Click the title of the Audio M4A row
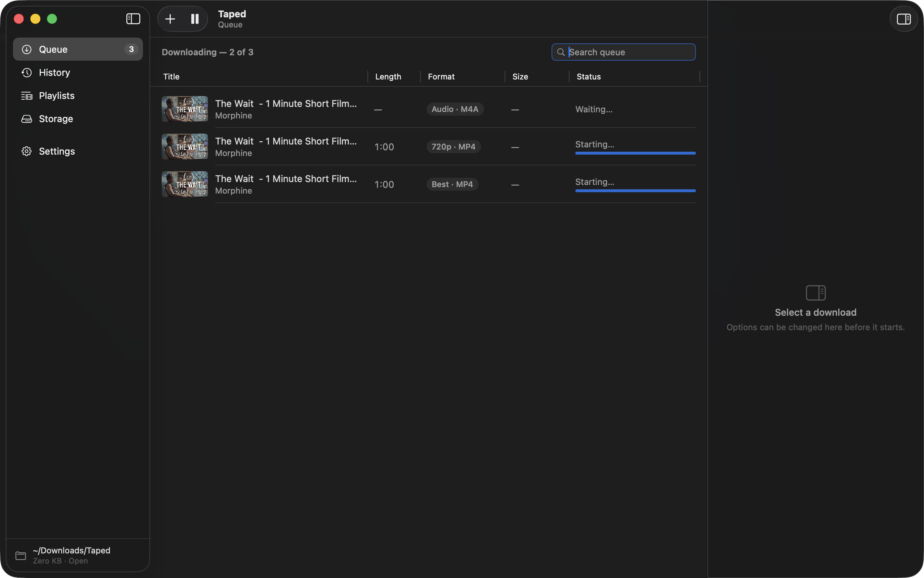This screenshot has height=578, width=924. [x=286, y=104]
